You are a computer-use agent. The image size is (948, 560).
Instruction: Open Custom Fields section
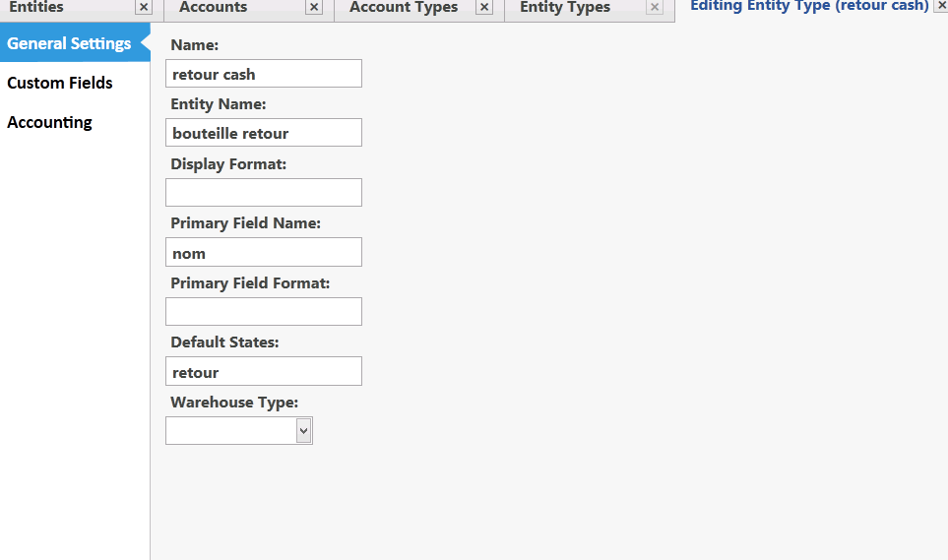tap(60, 83)
